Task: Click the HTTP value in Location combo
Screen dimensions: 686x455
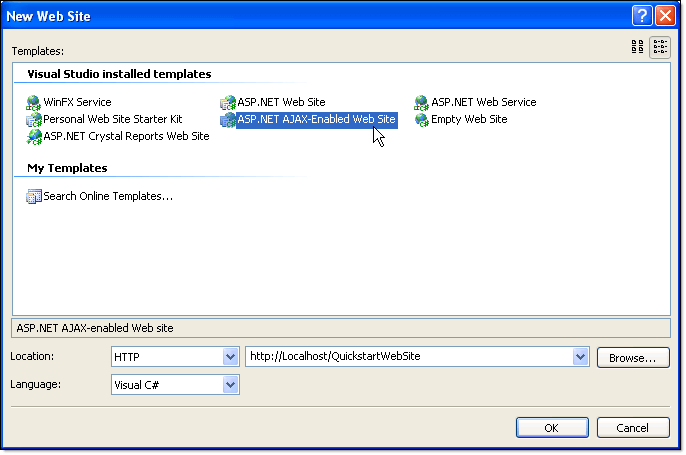Action: click(127, 357)
